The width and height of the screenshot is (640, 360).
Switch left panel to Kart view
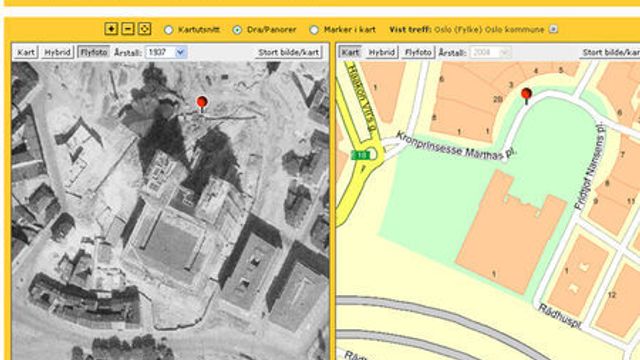tap(26, 52)
